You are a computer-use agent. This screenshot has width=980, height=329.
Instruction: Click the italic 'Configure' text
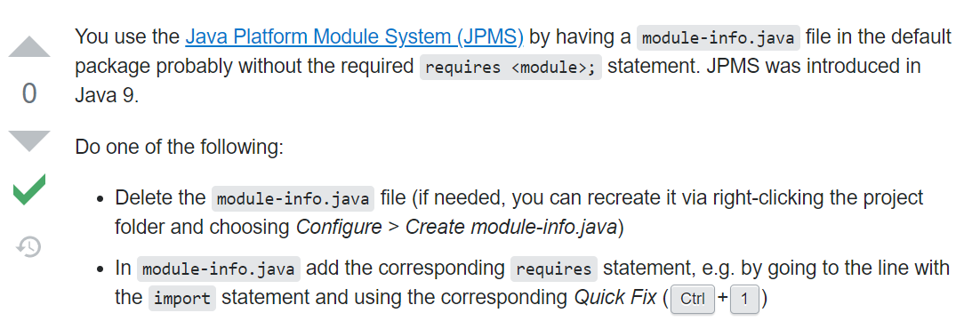(339, 227)
